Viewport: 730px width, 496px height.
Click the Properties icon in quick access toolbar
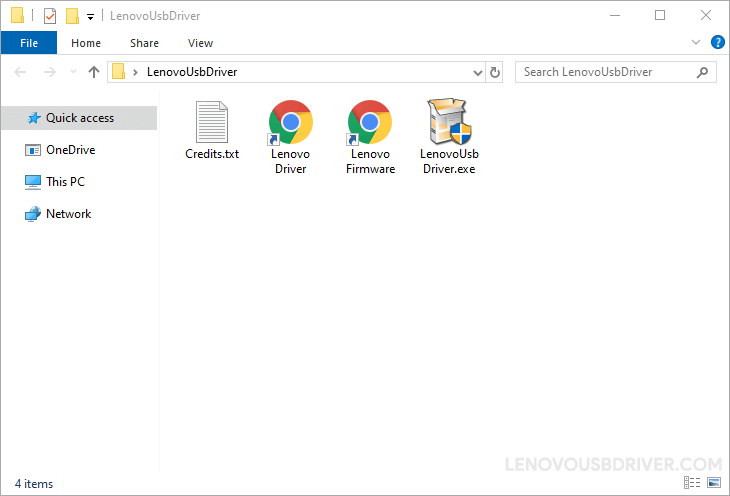pos(49,16)
